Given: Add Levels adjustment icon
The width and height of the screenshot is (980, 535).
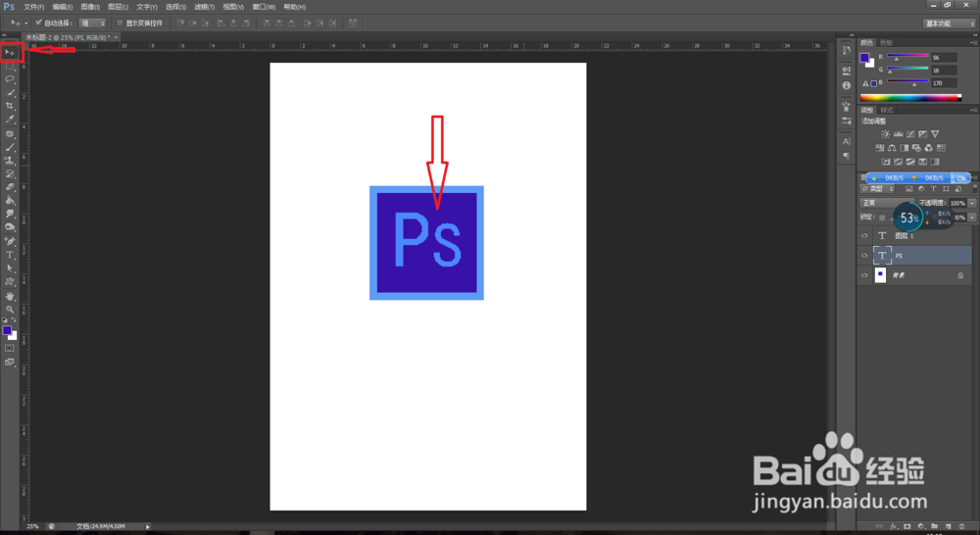Looking at the screenshot, I should point(898,133).
